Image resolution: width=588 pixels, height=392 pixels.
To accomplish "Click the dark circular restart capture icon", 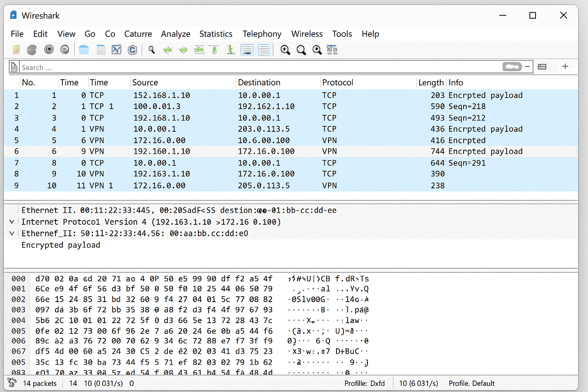I will pyautogui.click(x=49, y=49).
